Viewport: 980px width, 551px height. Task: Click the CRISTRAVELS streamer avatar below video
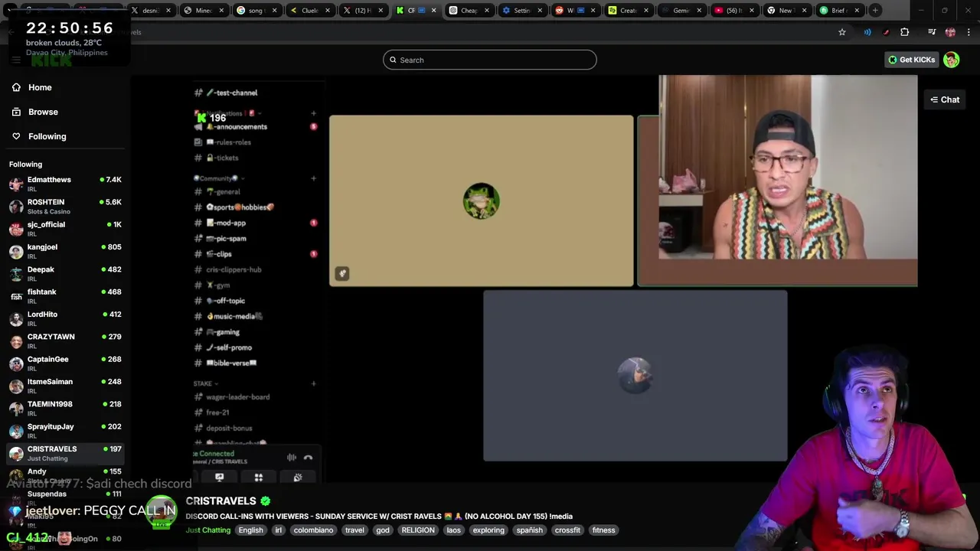pos(161,510)
